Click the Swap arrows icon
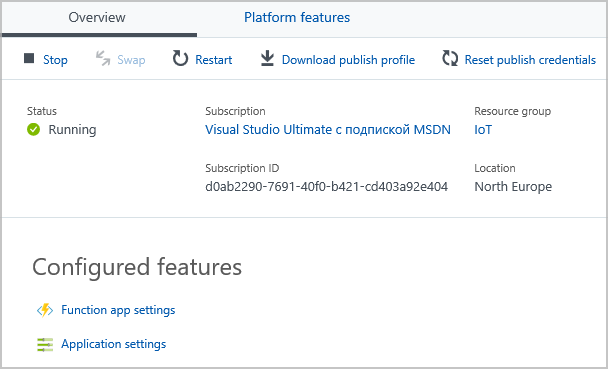 pyautogui.click(x=103, y=59)
